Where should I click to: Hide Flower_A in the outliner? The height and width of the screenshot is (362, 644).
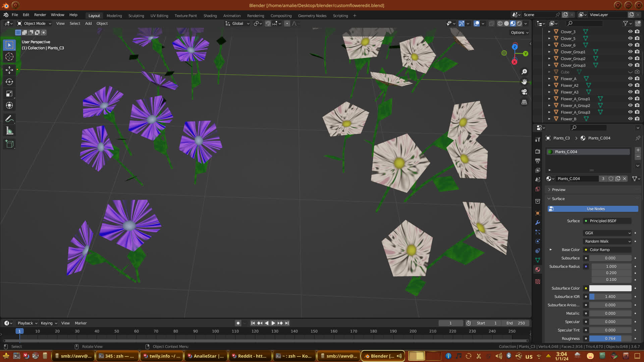(630, 79)
